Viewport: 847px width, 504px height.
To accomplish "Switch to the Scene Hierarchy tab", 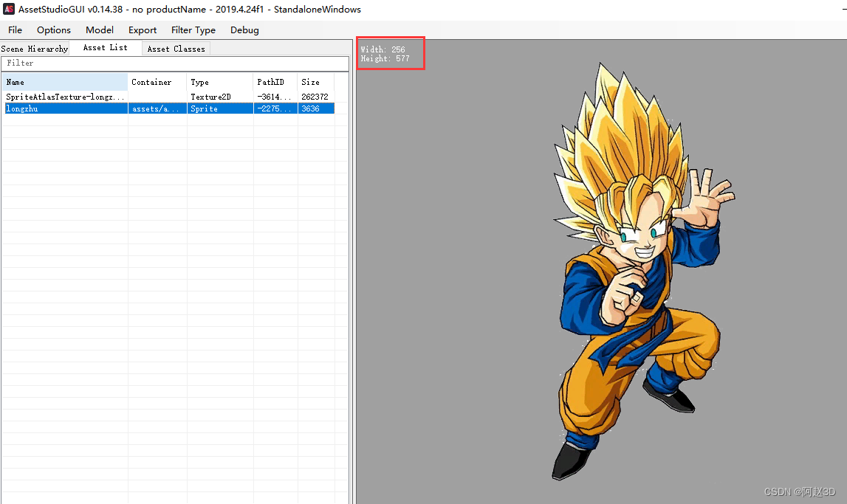I will point(35,49).
